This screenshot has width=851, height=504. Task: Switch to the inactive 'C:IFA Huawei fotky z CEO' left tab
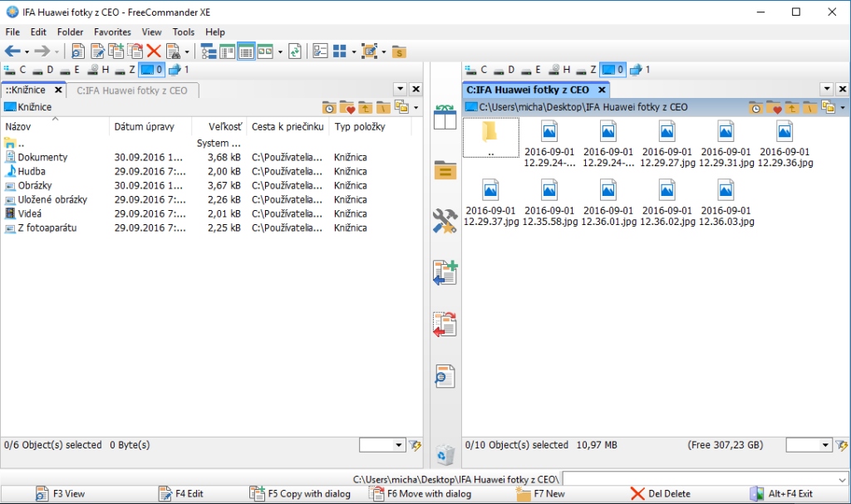click(131, 91)
